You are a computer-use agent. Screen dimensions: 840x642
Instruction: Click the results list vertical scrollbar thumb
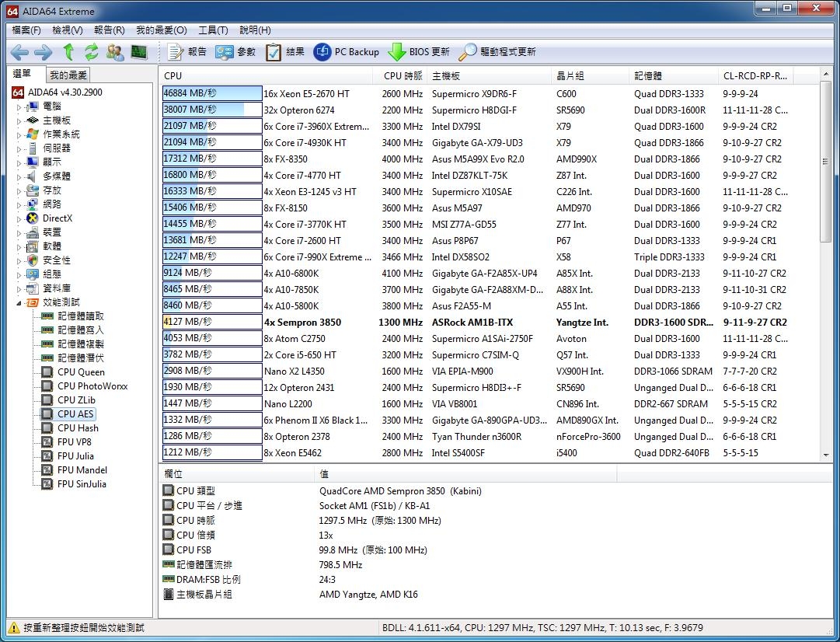coord(825,162)
